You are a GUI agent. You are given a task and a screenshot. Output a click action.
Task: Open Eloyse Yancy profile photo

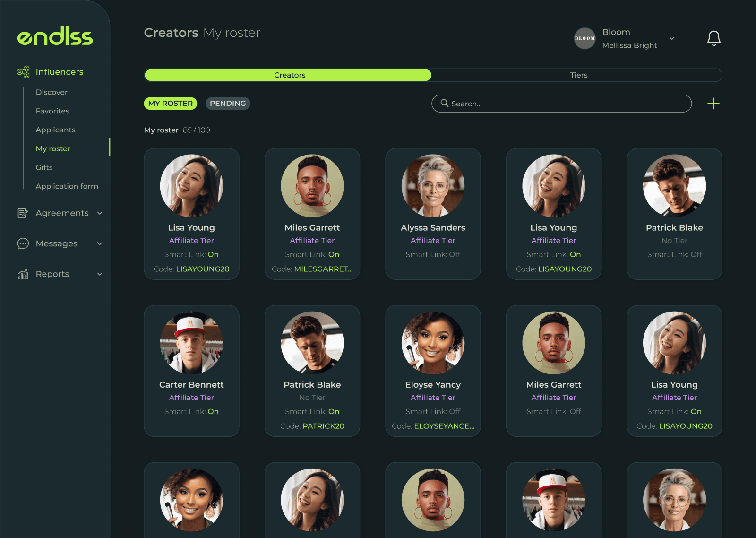point(433,343)
